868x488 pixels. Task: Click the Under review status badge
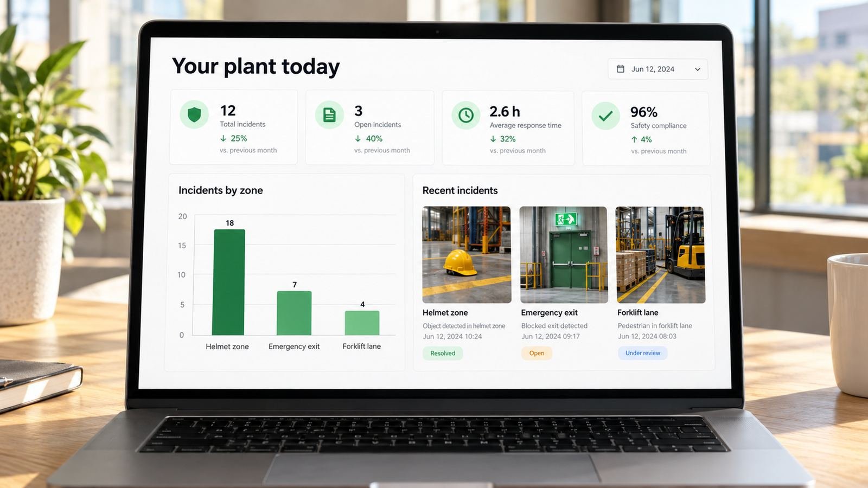pyautogui.click(x=643, y=353)
